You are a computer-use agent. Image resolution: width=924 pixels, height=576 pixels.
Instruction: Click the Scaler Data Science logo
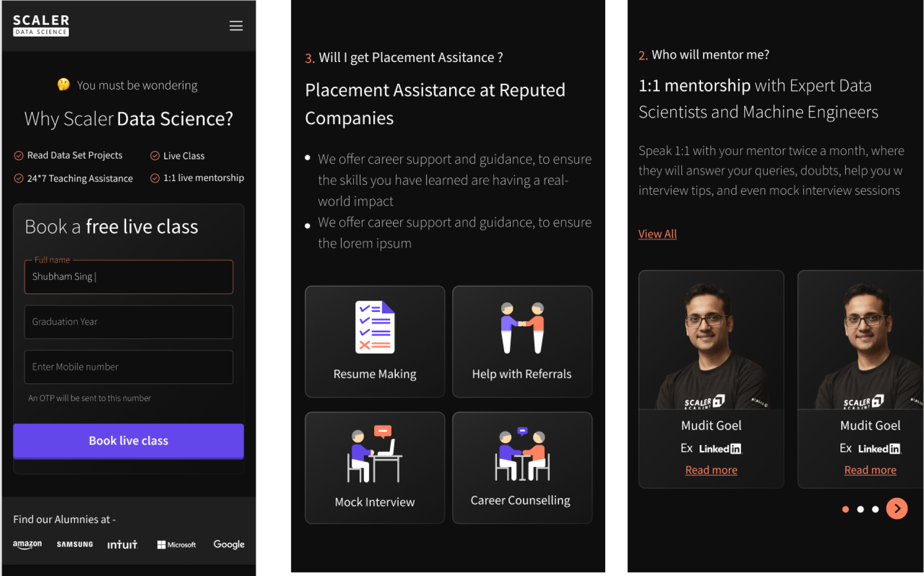[x=40, y=25]
